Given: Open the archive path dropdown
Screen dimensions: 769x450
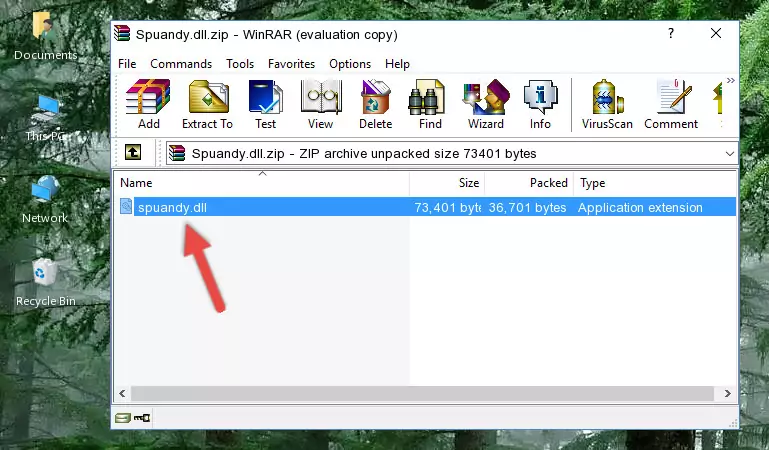Looking at the screenshot, I should click(x=730, y=153).
